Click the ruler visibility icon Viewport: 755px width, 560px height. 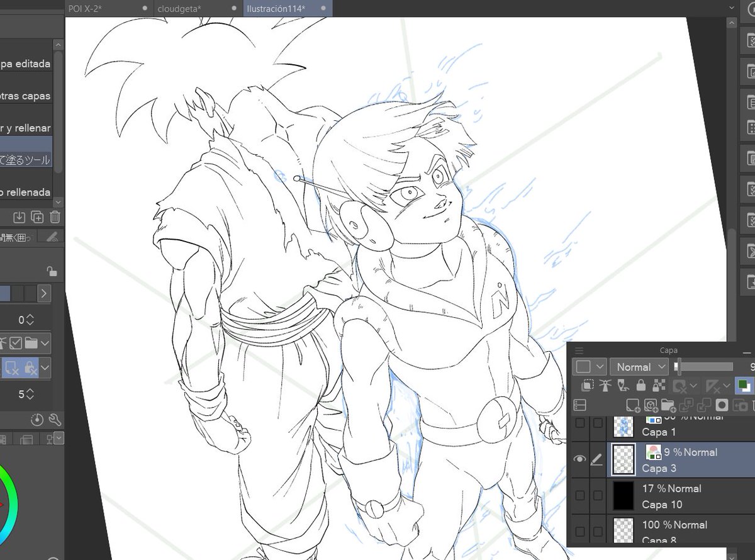click(x=712, y=385)
